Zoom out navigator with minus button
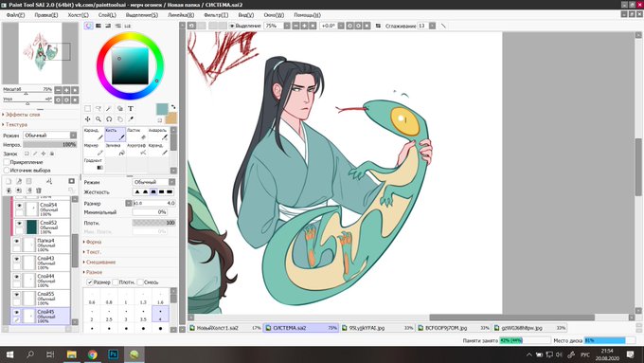Image resolution: width=644 pixels, height=363 pixels. pyautogui.click(x=58, y=90)
